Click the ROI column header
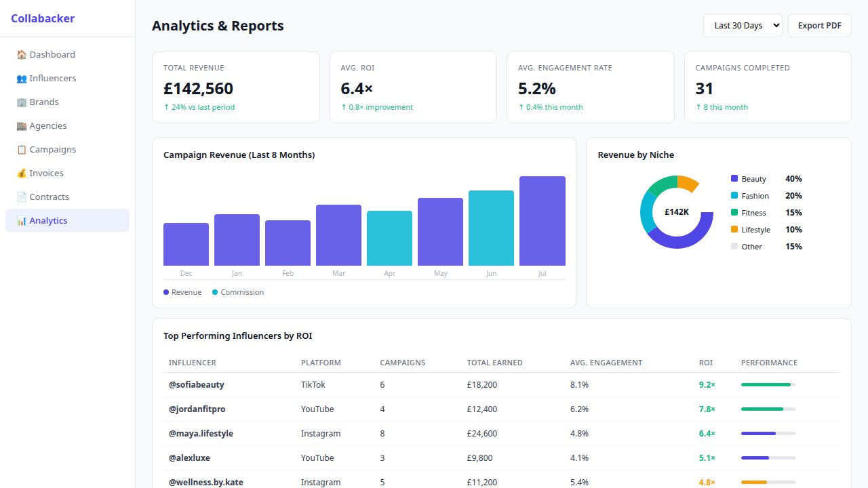Screen dimensions: 868x488 706,363
